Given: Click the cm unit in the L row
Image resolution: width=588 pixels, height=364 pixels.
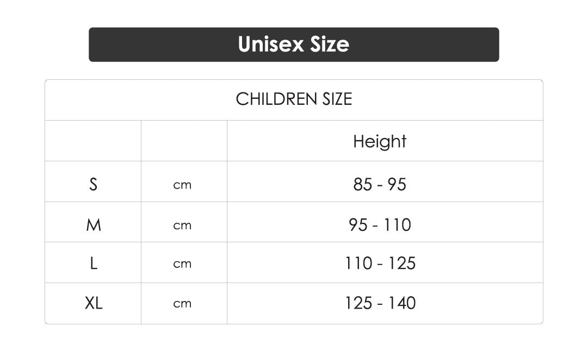Looking at the screenshot, I should [182, 264].
